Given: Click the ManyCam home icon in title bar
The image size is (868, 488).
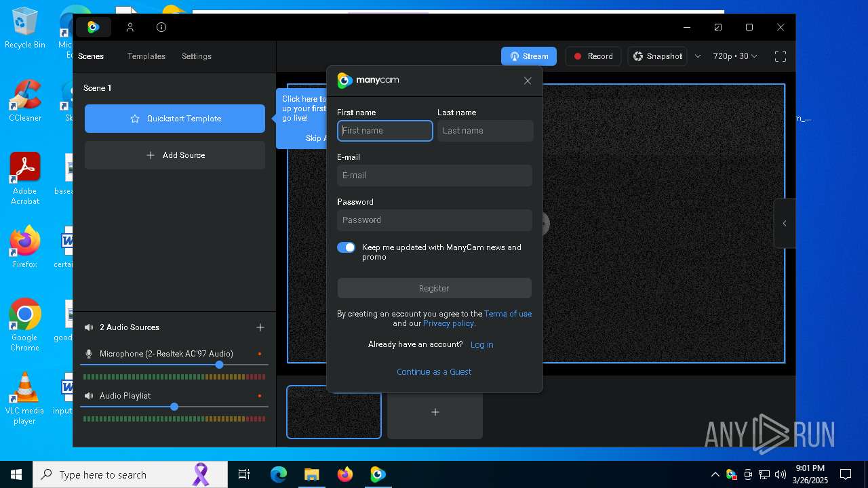Looking at the screenshot, I should pyautogui.click(x=94, y=27).
